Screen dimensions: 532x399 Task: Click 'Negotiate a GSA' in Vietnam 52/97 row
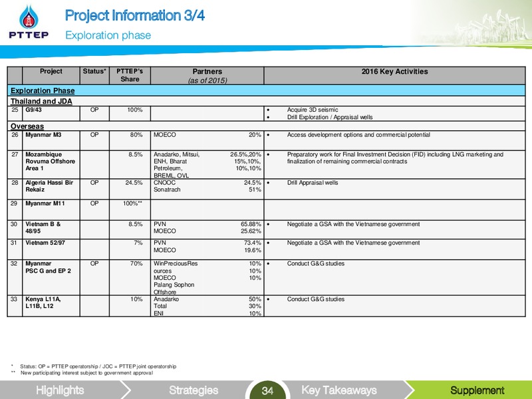[353, 243]
